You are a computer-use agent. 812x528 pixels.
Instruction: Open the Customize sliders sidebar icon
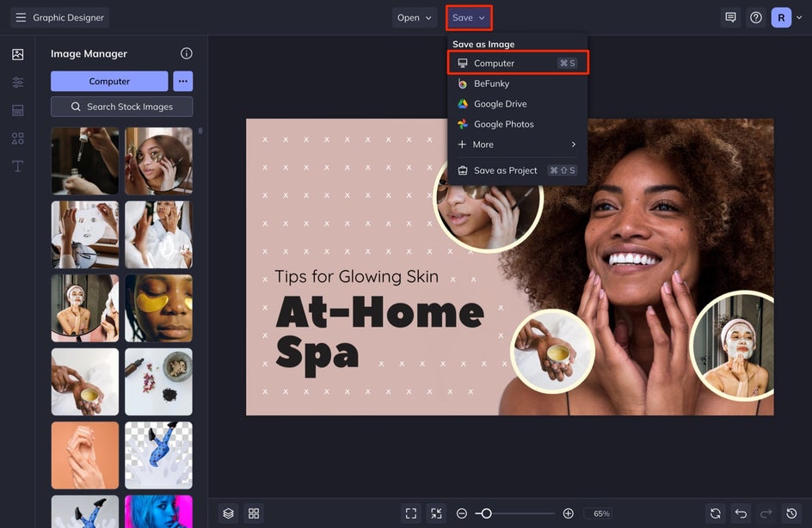pyautogui.click(x=17, y=83)
